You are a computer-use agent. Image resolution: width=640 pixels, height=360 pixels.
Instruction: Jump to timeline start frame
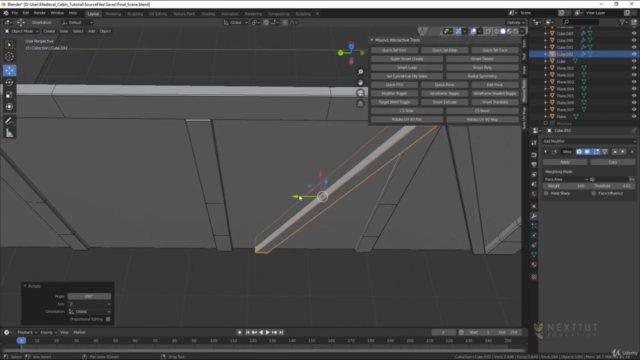[247, 333]
